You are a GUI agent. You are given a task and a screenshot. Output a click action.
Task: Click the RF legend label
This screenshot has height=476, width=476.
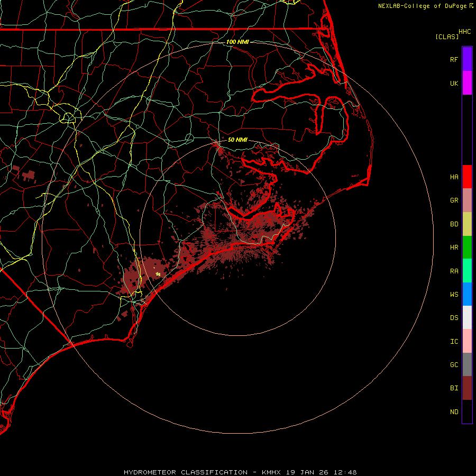coord(454,59)
